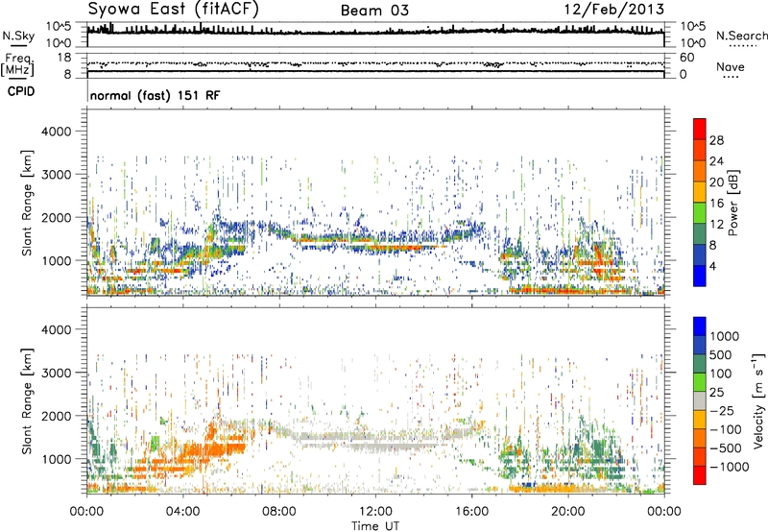Click the 'Slant Range [km]' label of power panel

(x=27, y=203)
